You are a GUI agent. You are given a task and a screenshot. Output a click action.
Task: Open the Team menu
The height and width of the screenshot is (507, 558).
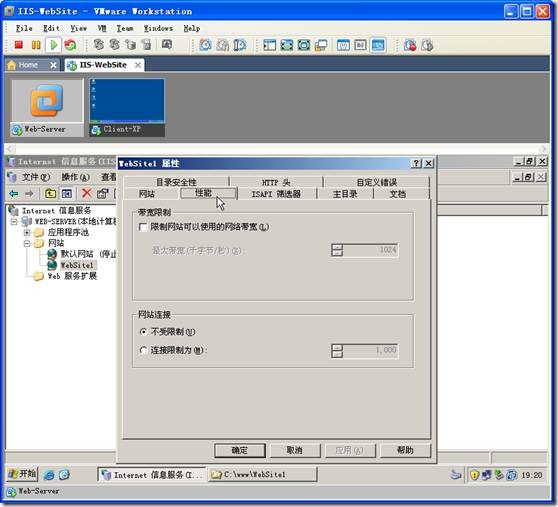125,28
